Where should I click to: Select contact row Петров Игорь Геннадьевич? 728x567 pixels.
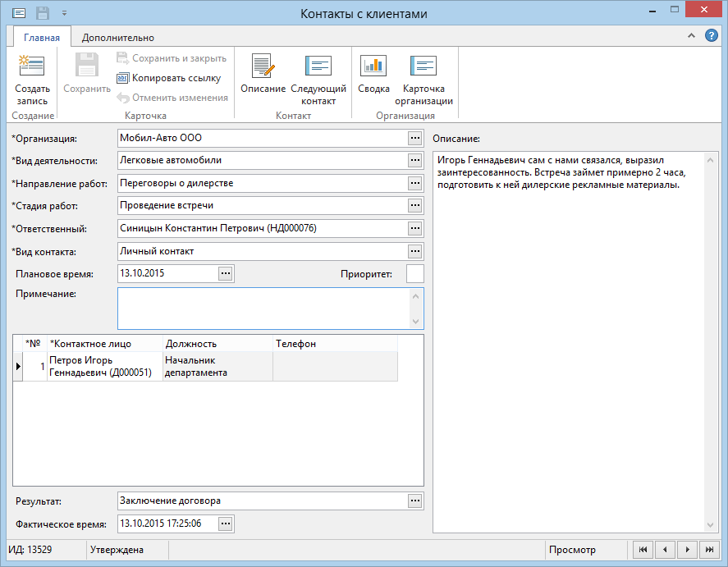point(104,366)
